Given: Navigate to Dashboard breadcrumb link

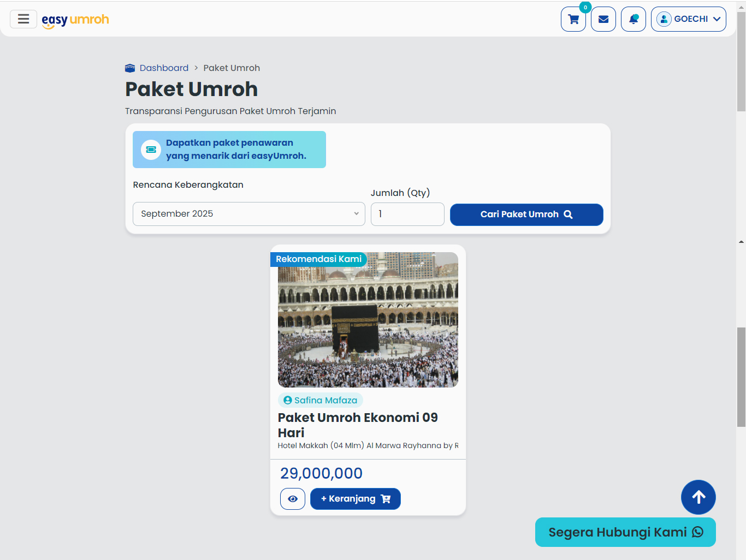Looking at the screenshot, I should [164, 68].
